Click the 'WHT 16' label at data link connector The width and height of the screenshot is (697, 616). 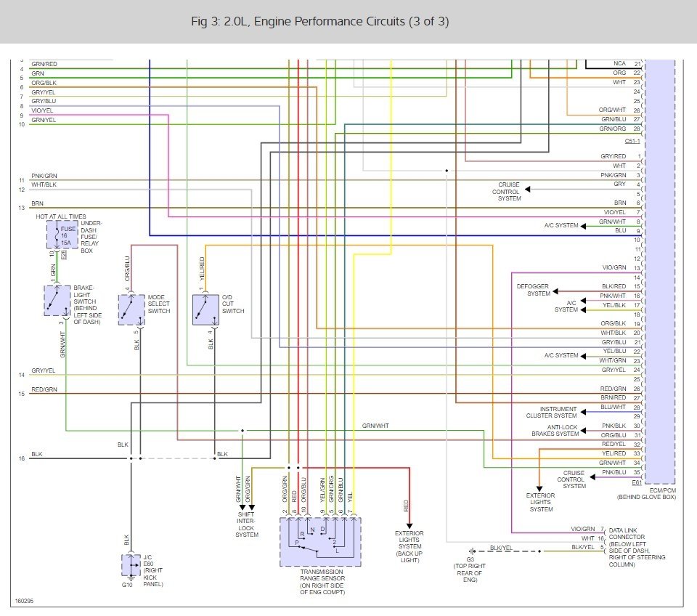click(592, 538)
